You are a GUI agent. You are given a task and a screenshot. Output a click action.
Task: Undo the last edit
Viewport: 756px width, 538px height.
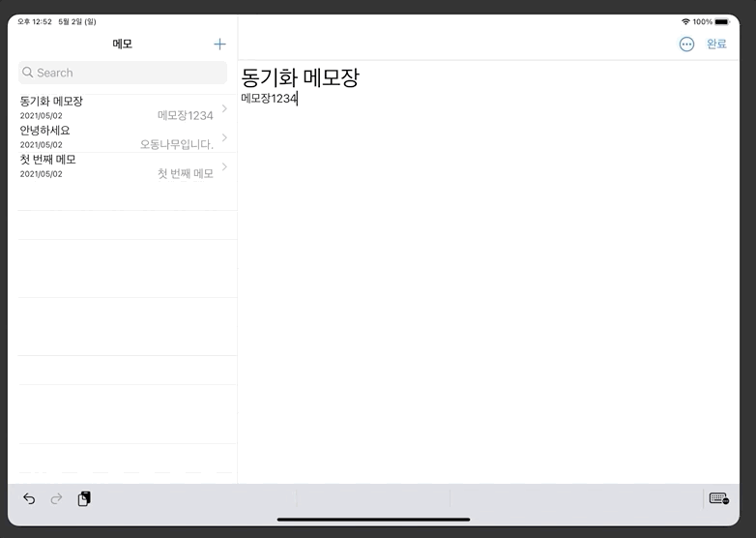[29, 498]
